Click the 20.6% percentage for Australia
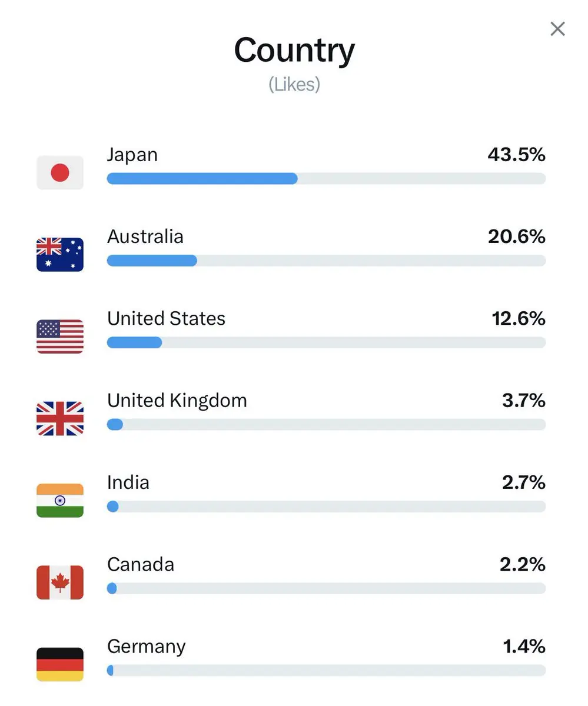 pyautogui.click(x=516, y=237)
